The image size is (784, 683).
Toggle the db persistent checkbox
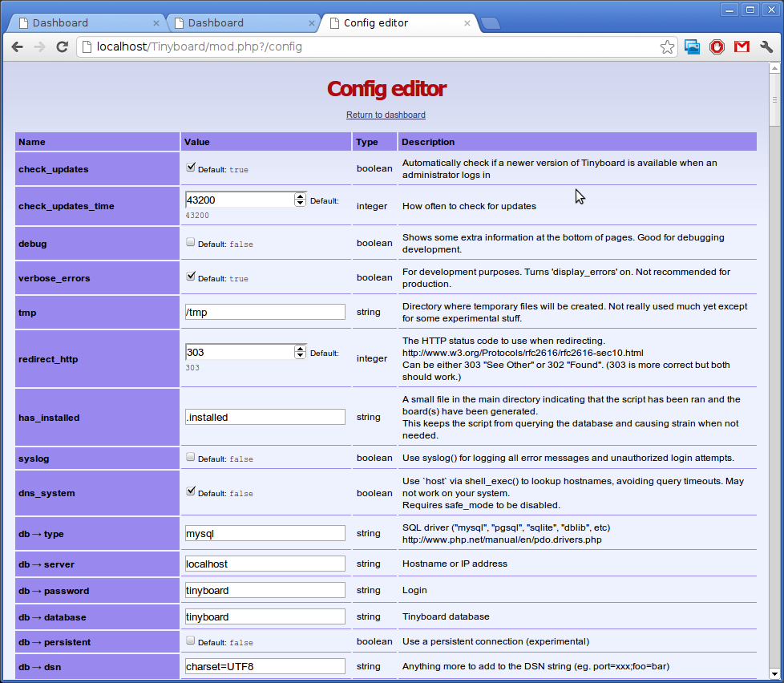point(191,641)
